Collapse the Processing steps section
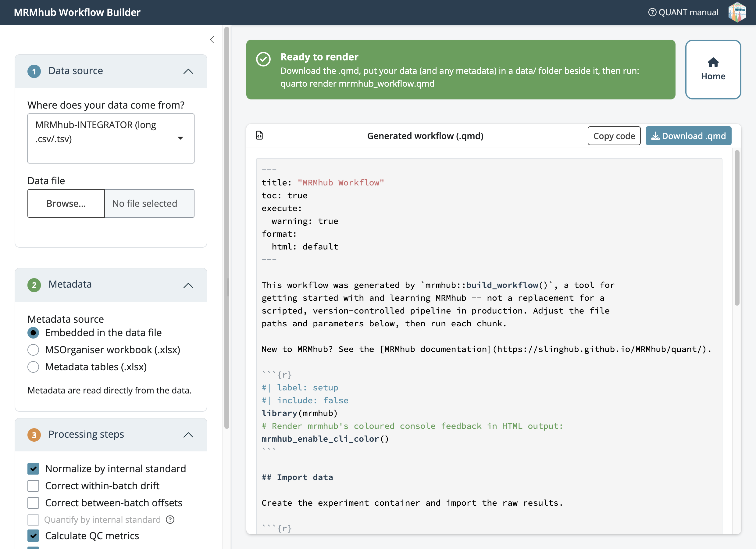The height and width of the screenshot is (549, 756). 188,435
